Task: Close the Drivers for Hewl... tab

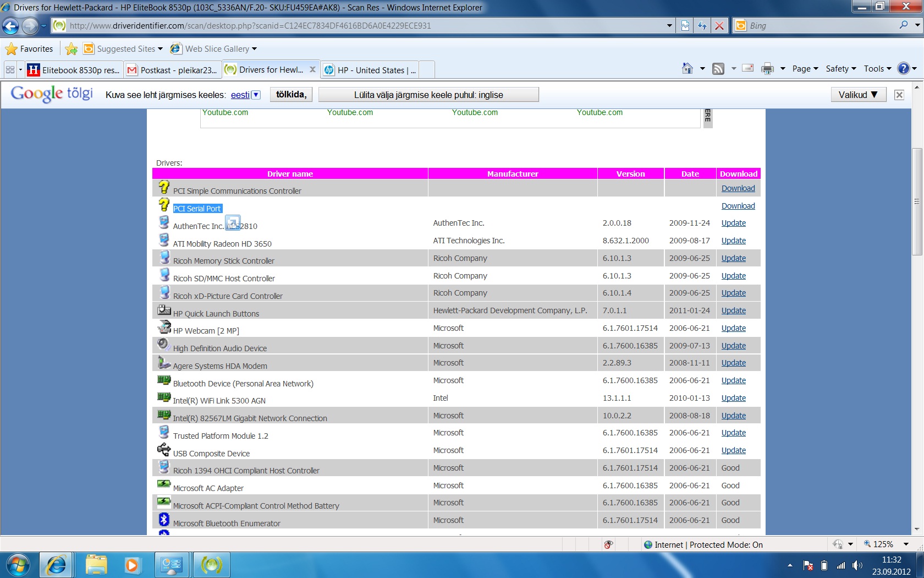Action: point(312,69)
